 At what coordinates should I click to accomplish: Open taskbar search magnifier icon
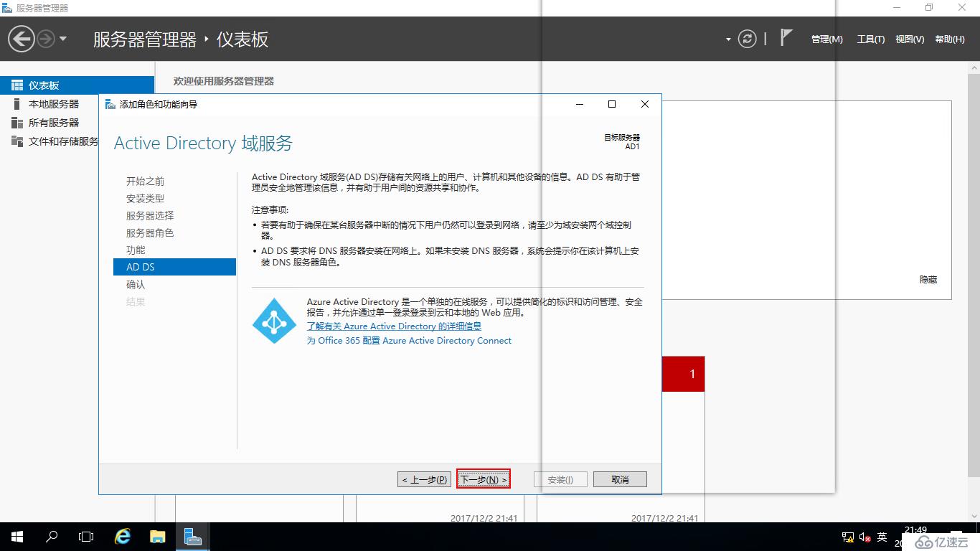pyautogui.click(x=52, y=537)
